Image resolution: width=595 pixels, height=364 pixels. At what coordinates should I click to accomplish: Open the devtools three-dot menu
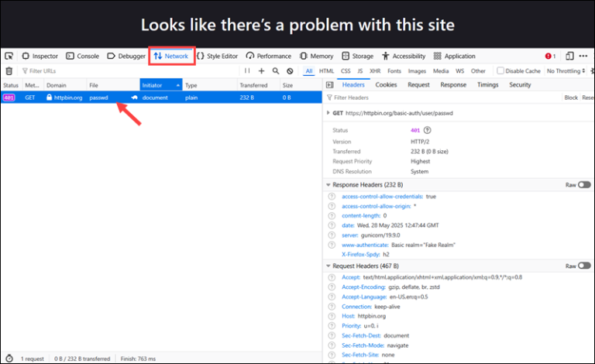583,56
